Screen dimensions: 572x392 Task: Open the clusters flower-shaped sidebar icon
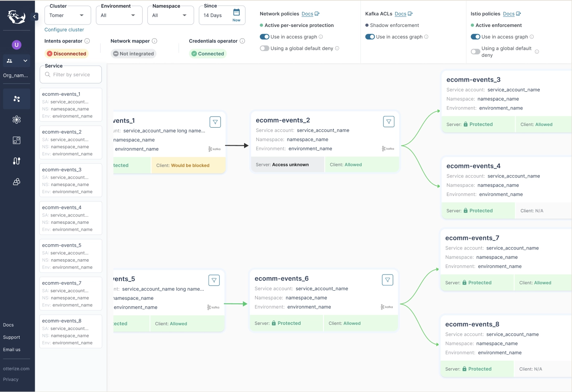tap(17, 120)
